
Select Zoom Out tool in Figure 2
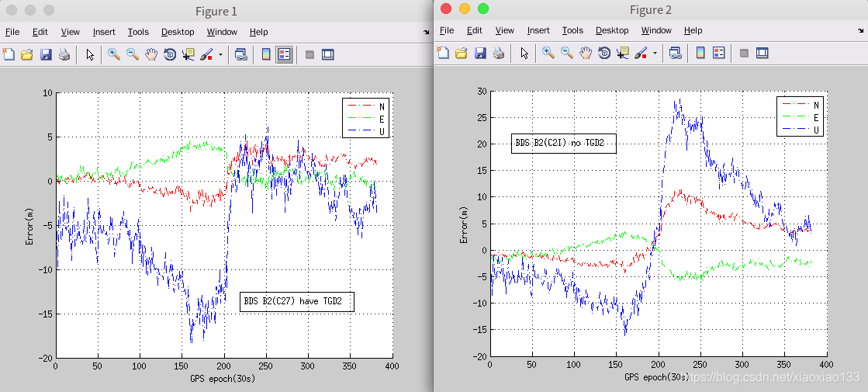tap(567, 53)
